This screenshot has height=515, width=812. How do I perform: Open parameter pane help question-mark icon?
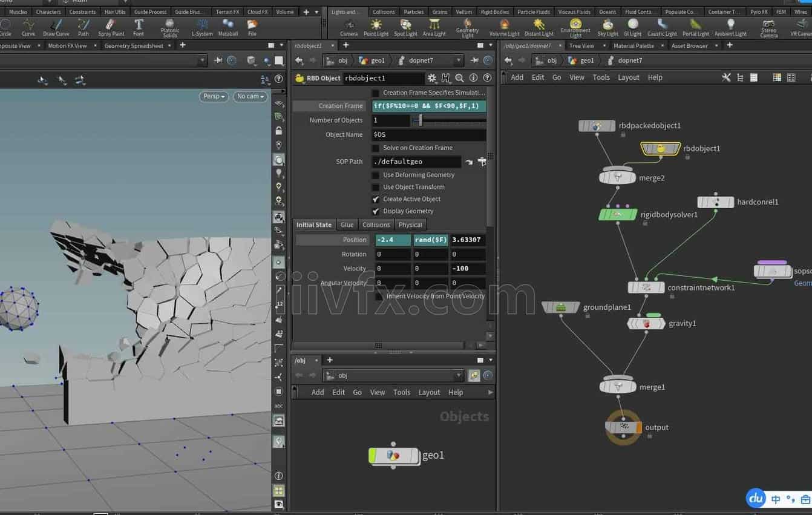[x=487, y=78]
